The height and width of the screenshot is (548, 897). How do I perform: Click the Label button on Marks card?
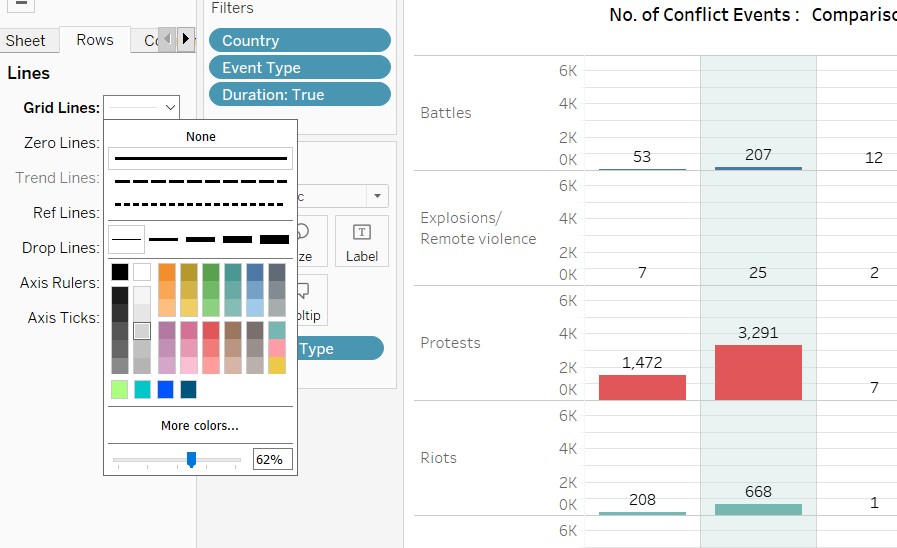click(361, 241)
